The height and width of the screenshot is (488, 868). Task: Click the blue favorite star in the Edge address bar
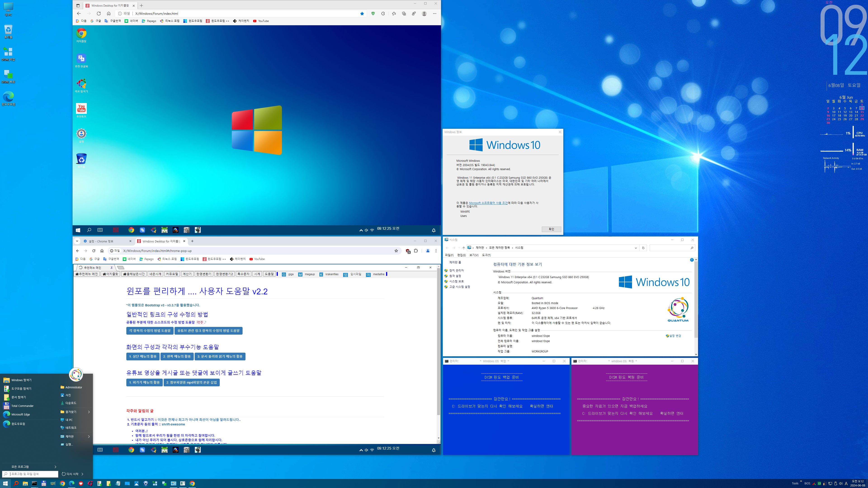(362, 14)
